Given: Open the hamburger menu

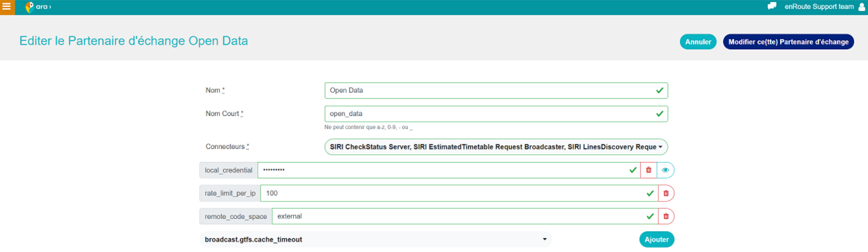Looking at the screenshot, I should pyautogui.click(x=7, y=7).
